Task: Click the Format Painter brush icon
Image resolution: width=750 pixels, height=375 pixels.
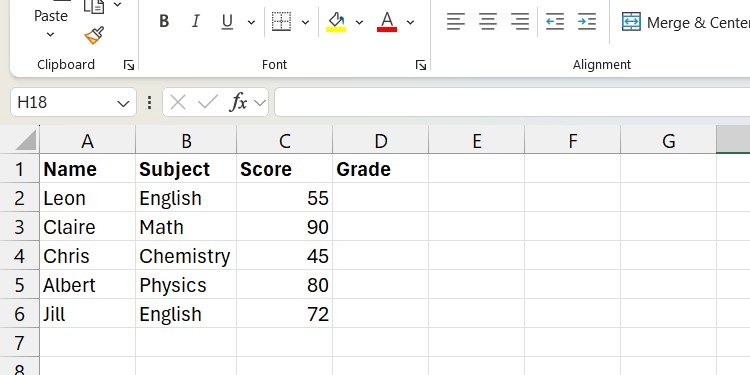Action: tap(94, 35)
